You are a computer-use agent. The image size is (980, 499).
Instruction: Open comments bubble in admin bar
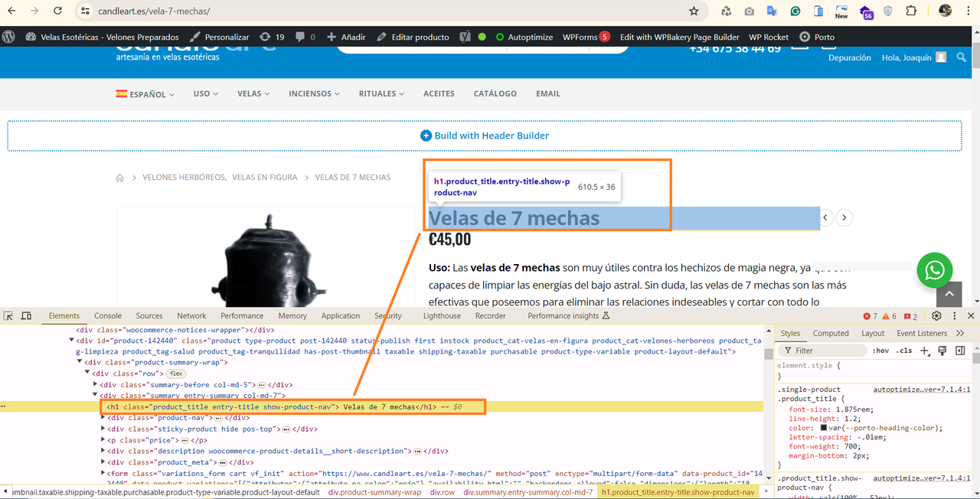[305, 37]
